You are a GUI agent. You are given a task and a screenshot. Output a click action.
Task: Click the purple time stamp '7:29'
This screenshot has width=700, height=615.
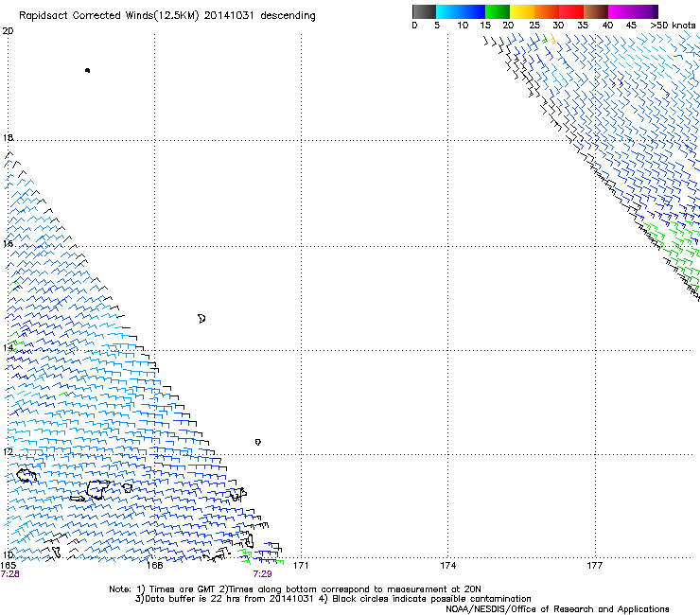(x=262, y=574)
